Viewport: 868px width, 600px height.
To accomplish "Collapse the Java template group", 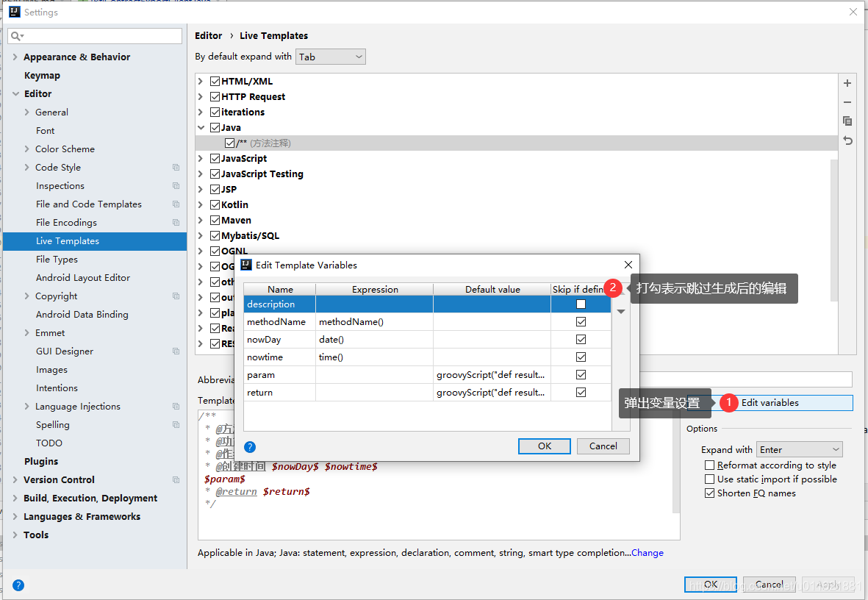I will (x=201, y=127).
